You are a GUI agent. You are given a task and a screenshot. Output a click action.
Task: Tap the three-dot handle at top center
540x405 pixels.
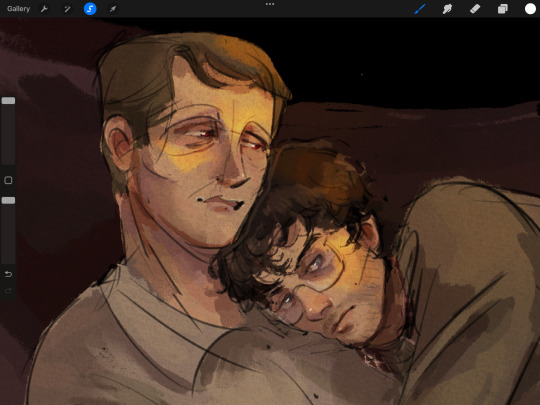pos(270,4)
